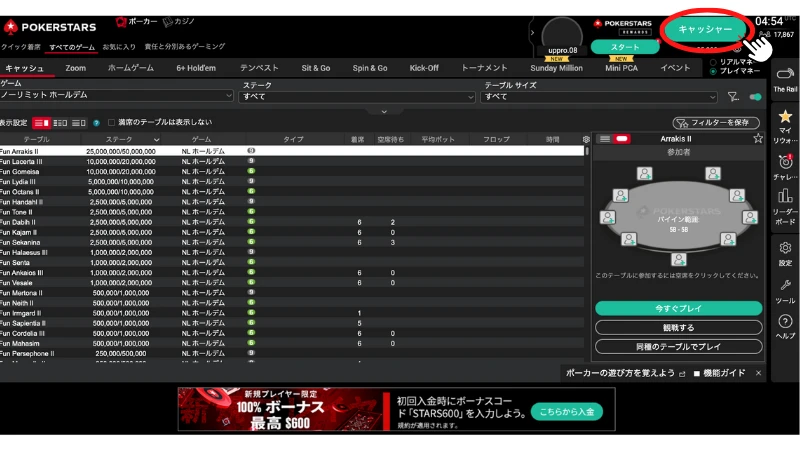
Task: Open the Help question mark icon
Action: point(785,322)
